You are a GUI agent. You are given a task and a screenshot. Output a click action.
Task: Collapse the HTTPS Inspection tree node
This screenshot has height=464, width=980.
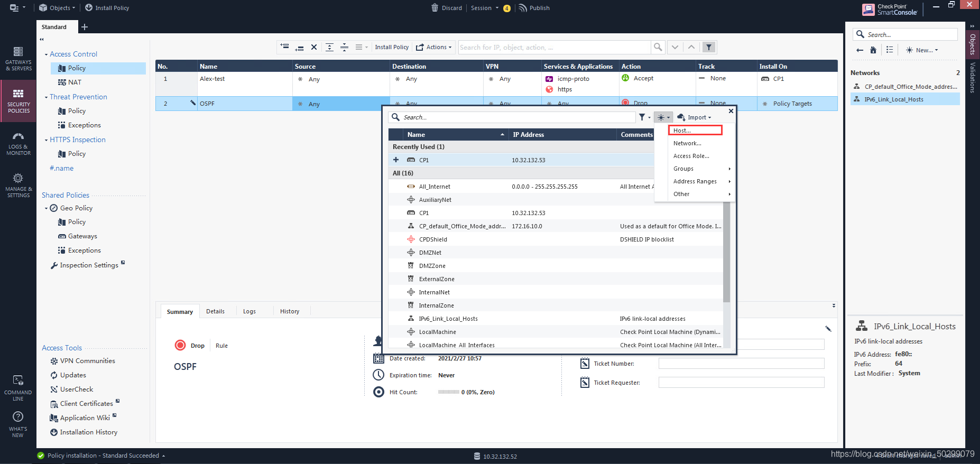[46, 140]
